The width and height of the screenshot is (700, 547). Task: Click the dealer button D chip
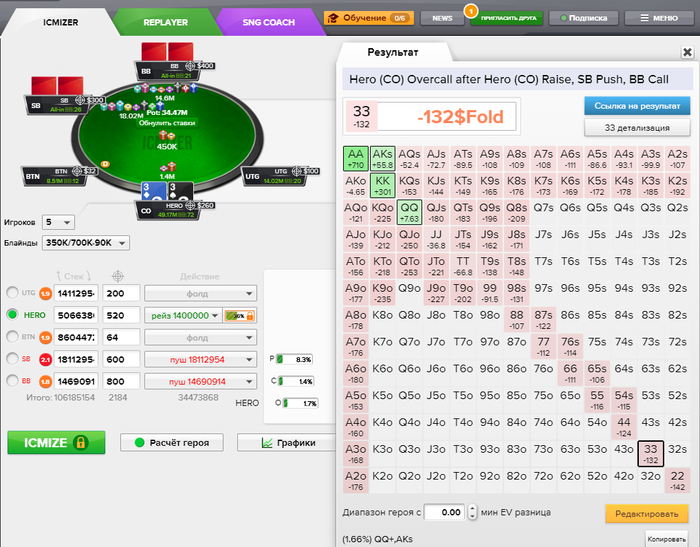[x=105, y=164]
